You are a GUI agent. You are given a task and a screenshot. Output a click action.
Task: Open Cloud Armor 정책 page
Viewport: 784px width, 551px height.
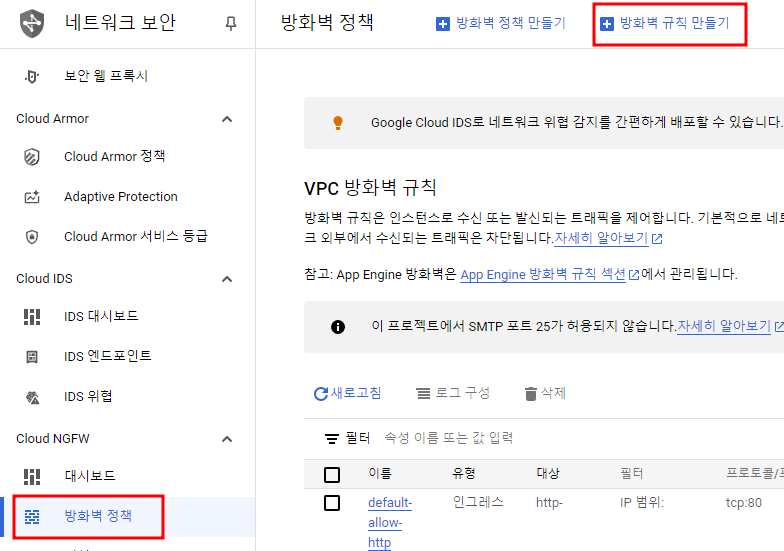pos(128,156)
